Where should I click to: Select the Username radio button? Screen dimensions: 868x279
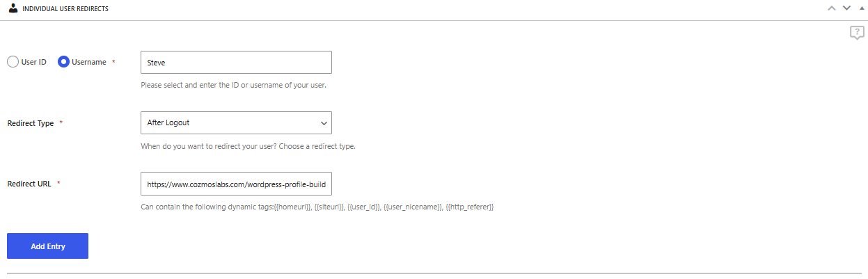click(x=63, y=62)
